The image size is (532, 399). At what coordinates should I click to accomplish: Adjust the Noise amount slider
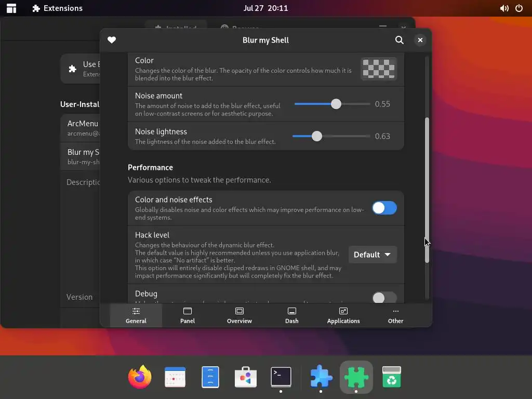pyautogui.click(x=332, y=104)
